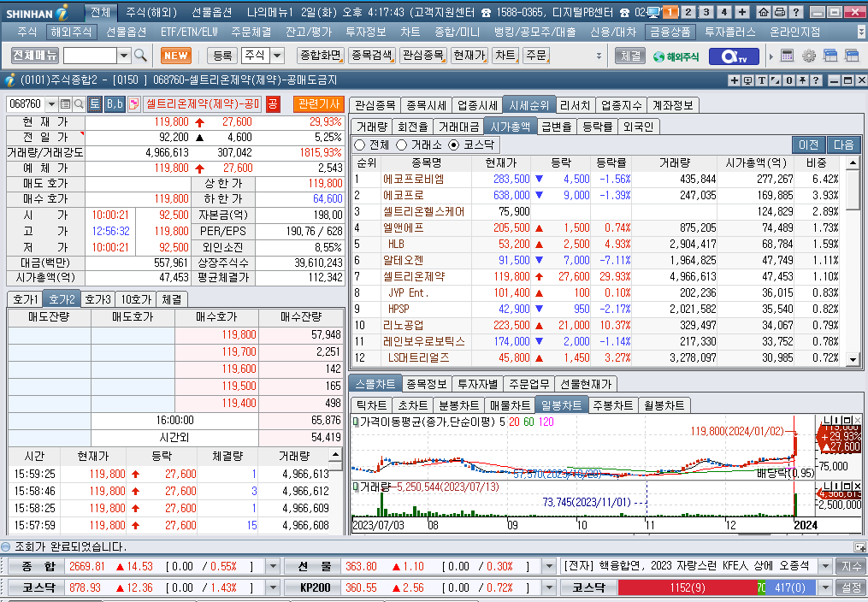
Task: Click the orange 관련기사 button
Action: (319, 104)
